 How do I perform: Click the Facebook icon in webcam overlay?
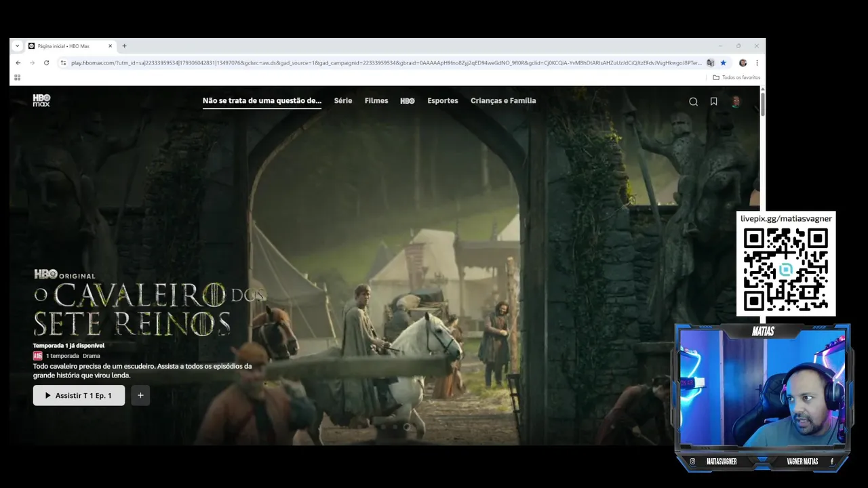coord(832,462)
